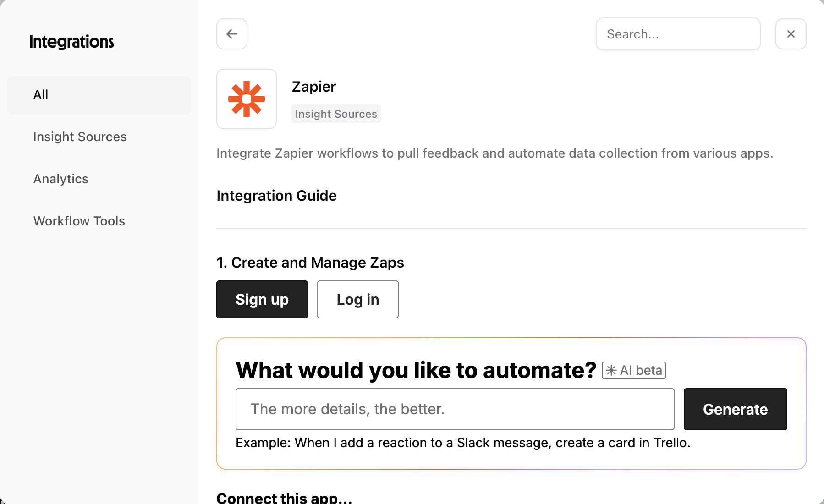Click 'What would you like to automate?' heading
Image resolution: width=824 pixels, height=504 pixels.
click(x=416, y=370)
